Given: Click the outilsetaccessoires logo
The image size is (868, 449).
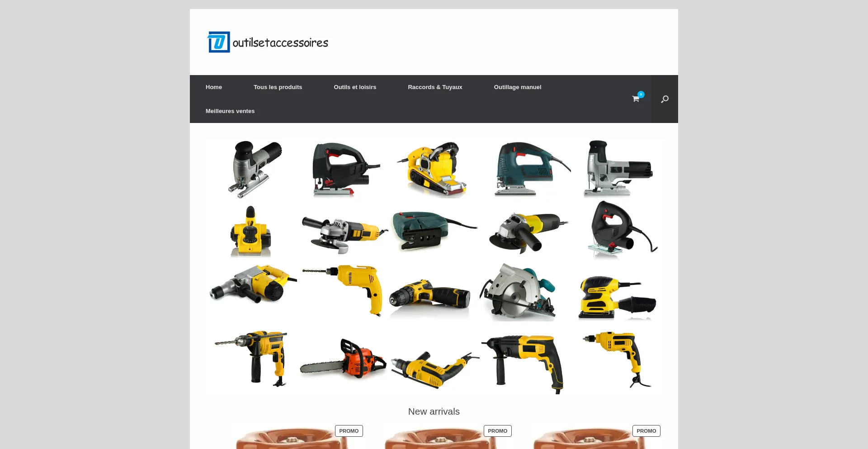Looking at the screenshot, I should pos(268,42).
